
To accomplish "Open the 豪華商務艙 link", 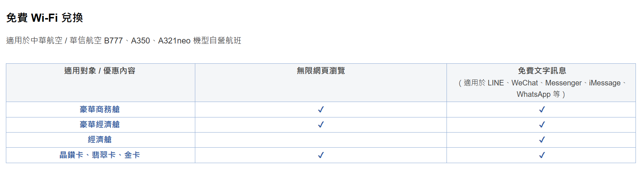I will [100, 109].
